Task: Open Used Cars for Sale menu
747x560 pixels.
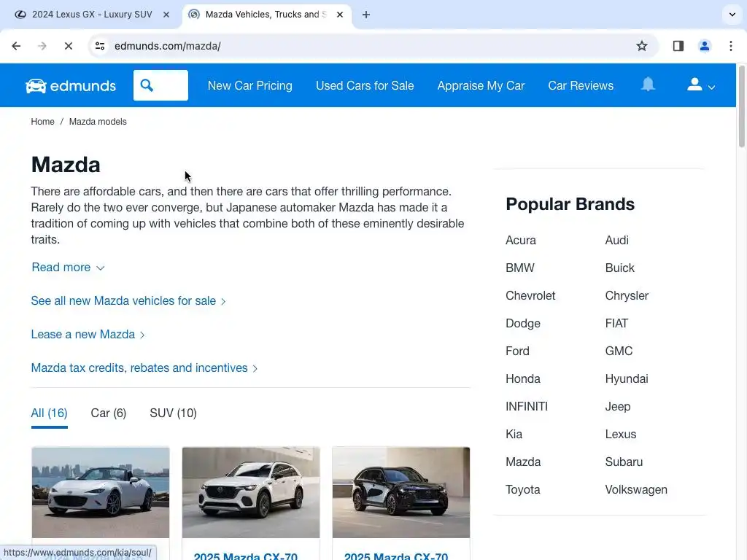Action: pyautogui.click(x=365, y=86)
